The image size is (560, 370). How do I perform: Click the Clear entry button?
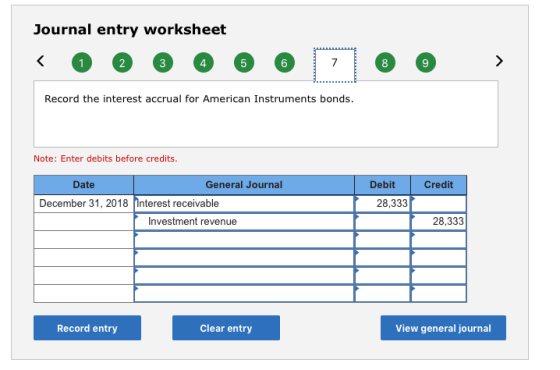[226, 328]
